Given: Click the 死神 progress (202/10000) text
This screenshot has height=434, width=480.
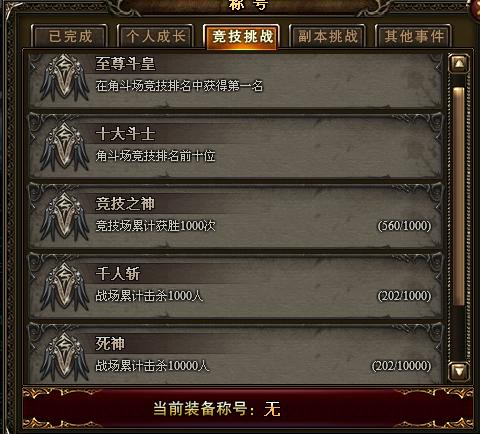Looking at the screenshot, I should (x=401, y=366).
